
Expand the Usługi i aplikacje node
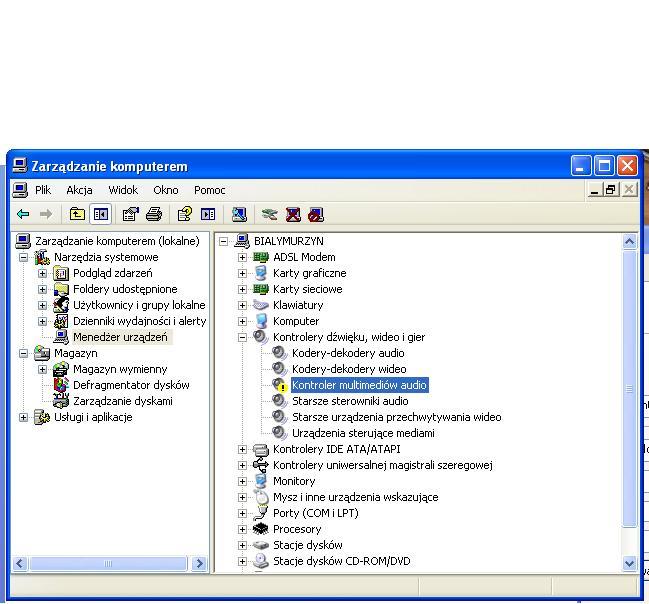point(24,417)
